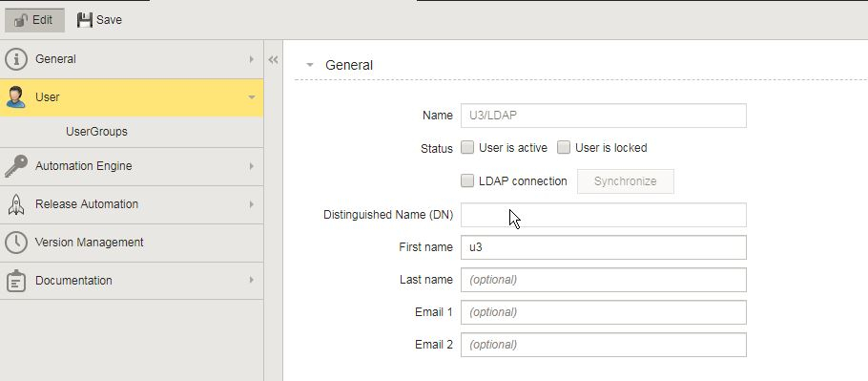Expand the General sidebar arrow
The image size is (868, 381).
tap(251, 58)
